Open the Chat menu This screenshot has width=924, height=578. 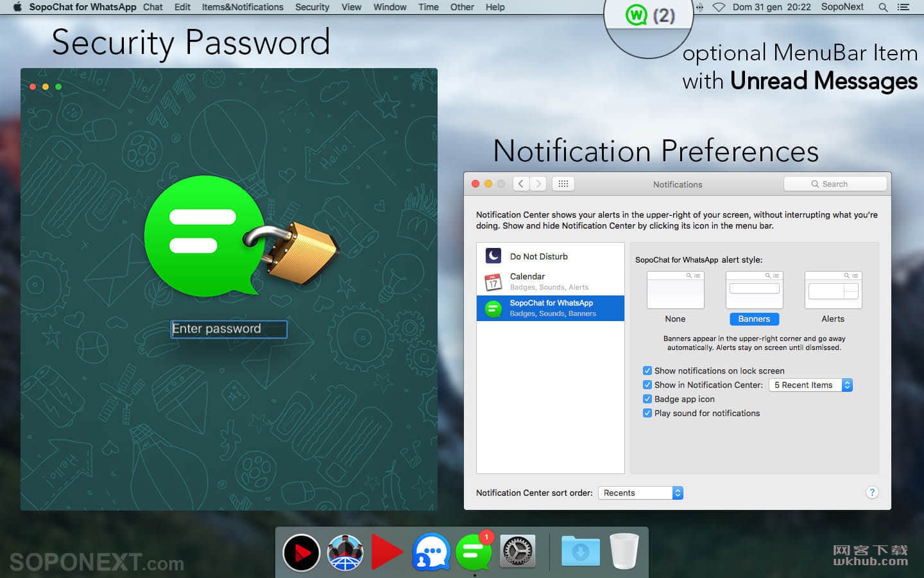pyautogui.click(x=153, y=7)
